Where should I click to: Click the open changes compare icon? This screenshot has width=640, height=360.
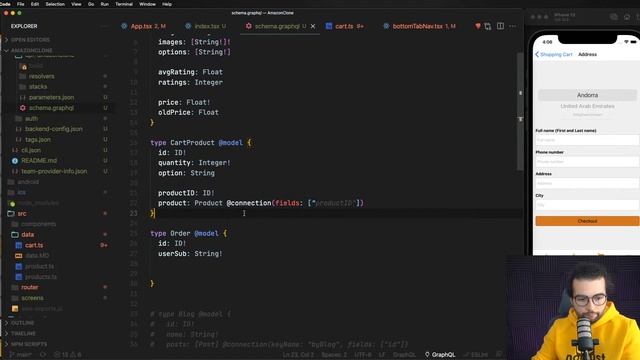coord(488,26)
